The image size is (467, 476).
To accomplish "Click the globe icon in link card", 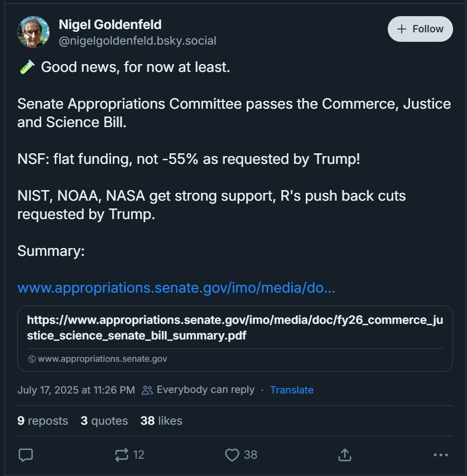I will pos(32,359).
